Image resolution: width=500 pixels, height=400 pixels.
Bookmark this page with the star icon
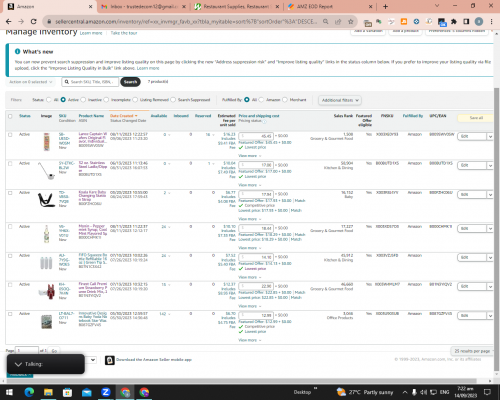coord(350,21)
